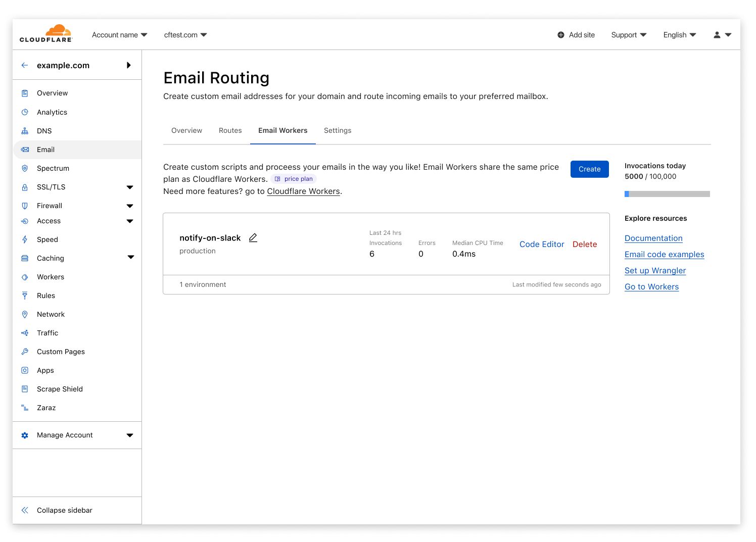Click the invocations today progress bar

click(x=667, y=194)
